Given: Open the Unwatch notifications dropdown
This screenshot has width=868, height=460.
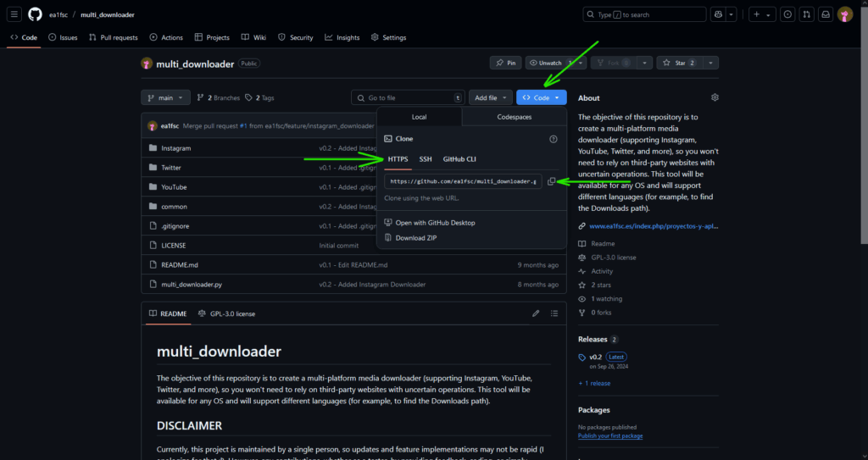Looking at the screenshot, I should coord(555,63).
